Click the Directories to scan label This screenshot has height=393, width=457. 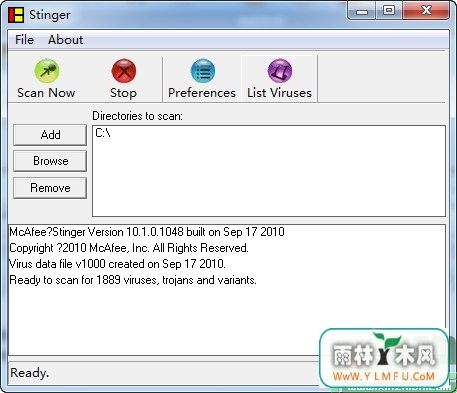pos(137,116)
